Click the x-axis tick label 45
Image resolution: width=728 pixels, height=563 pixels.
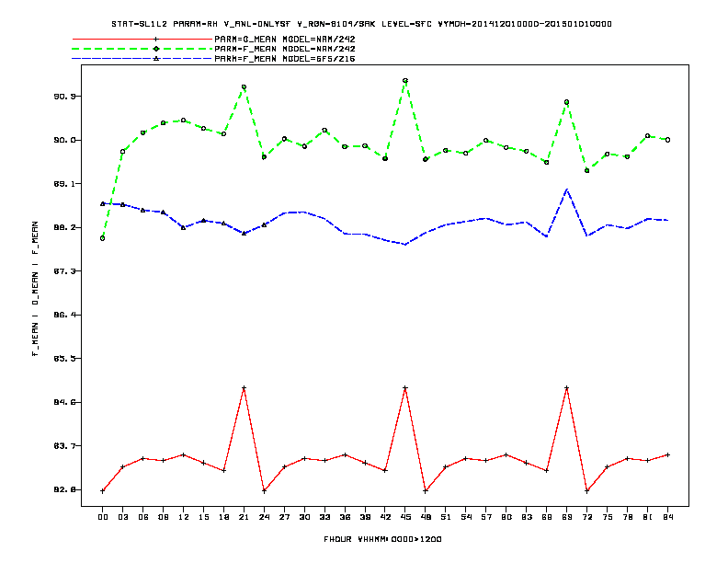(x=405, y=517)
